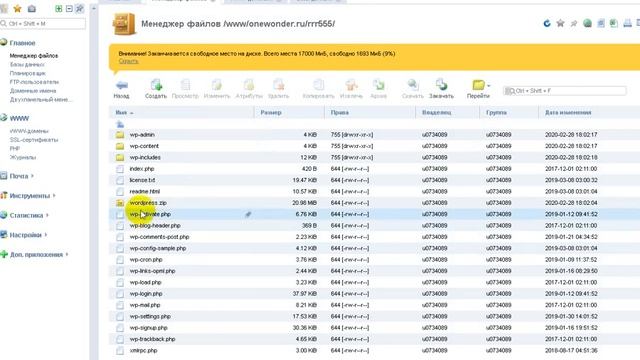This screenshot has width=640, height=360.
Task: Select the wp-config-sample.php file row
Action: [x=374, y=248]
